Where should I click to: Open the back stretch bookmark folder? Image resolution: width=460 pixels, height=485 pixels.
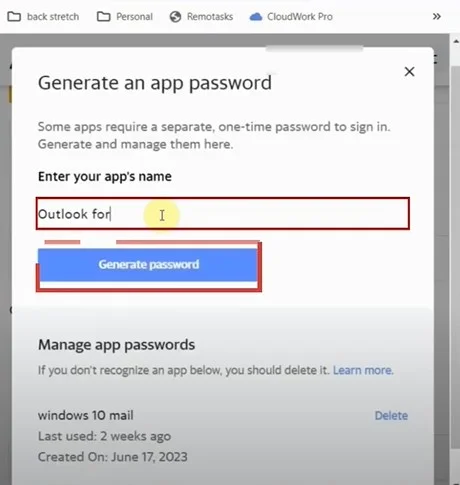click(43, 16)
